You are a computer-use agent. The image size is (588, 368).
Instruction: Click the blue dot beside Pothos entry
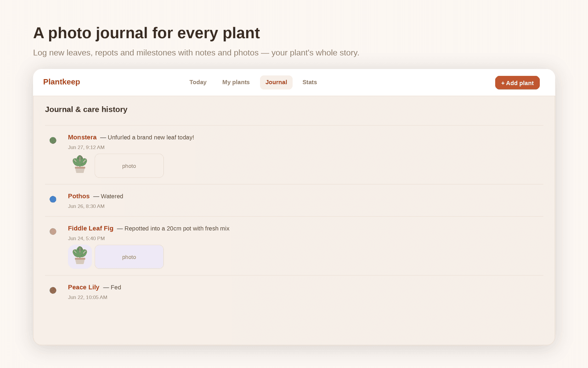(53, 199)
